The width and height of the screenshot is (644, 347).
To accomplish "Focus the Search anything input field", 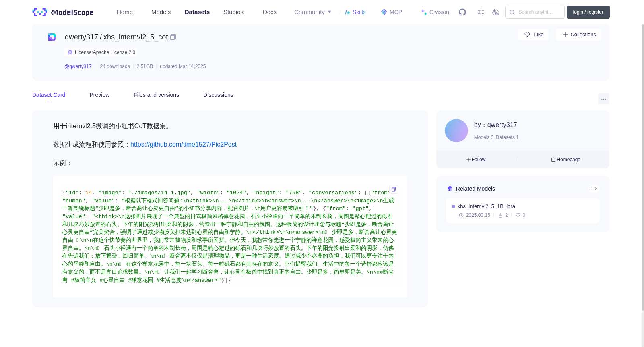I will 535,12.
